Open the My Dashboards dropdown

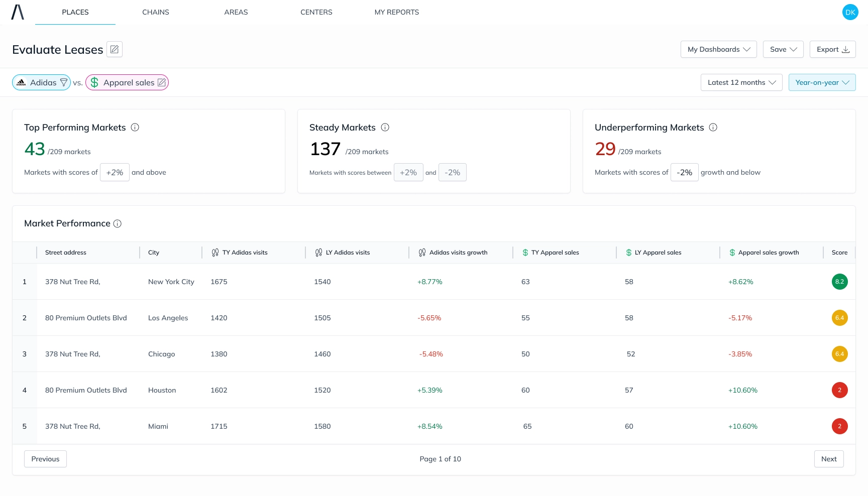(719, 49)
